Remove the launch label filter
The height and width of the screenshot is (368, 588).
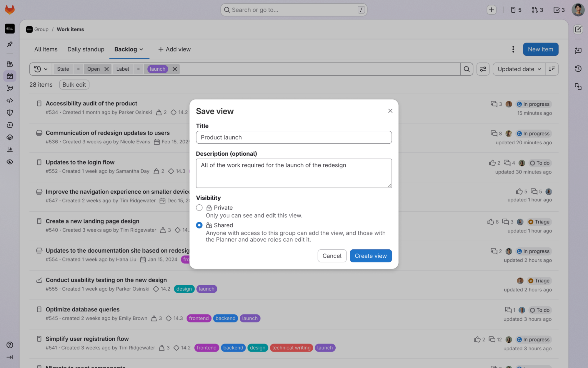click(x=175, y=69)
